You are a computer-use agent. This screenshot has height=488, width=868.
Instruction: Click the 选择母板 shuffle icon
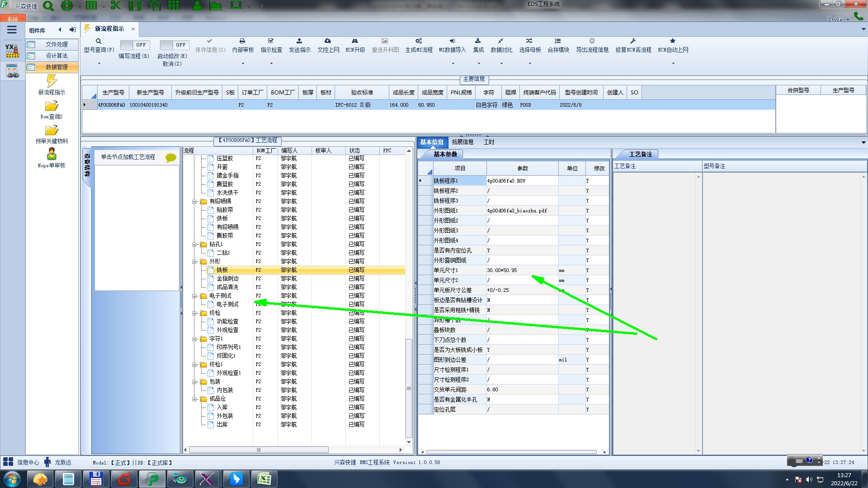point(529,41)
